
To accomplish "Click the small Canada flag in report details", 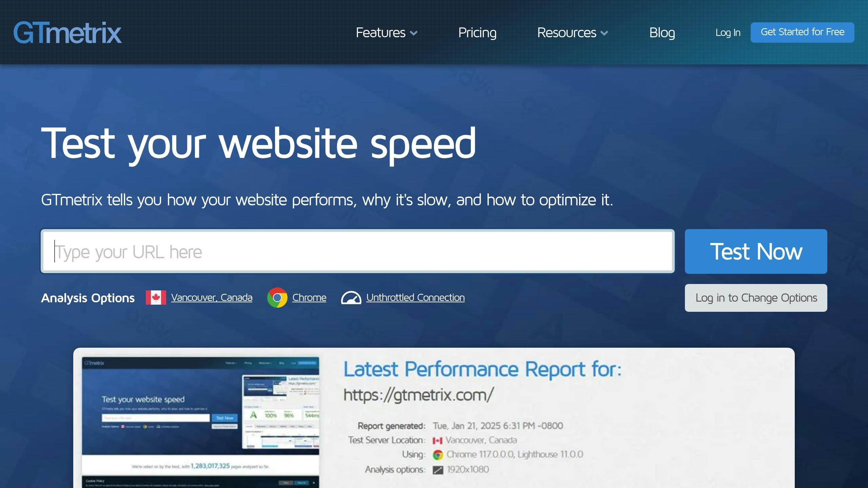I will [x=437, y=441].
